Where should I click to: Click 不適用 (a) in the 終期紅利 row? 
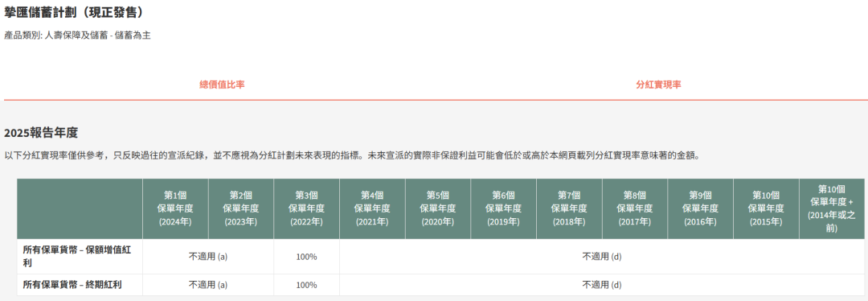coord(208,285)
